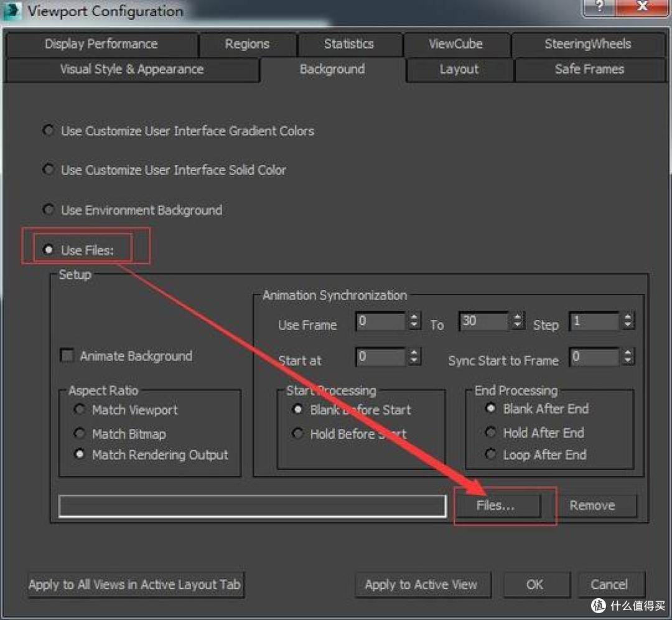Viewport: 672px width, 620px height.
Task: Click Apply to Active View button
Action: [422, 585]
